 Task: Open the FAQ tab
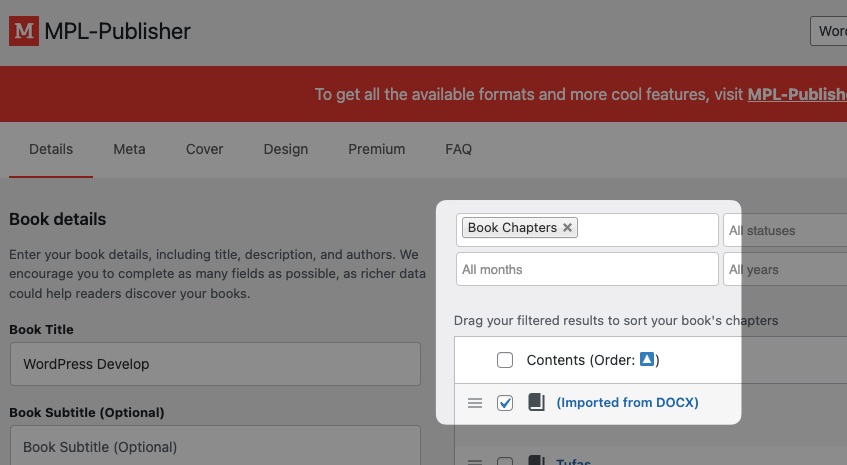pyautogui.click(x=458, y=149)
